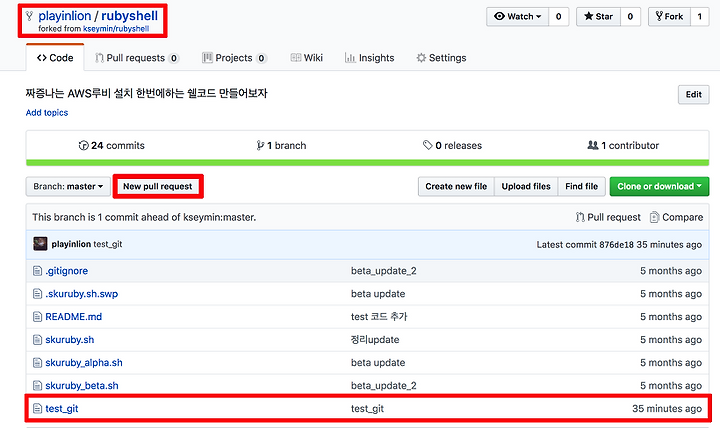View the 0 releases page
The image size is (720, 428).
(452, 146)
